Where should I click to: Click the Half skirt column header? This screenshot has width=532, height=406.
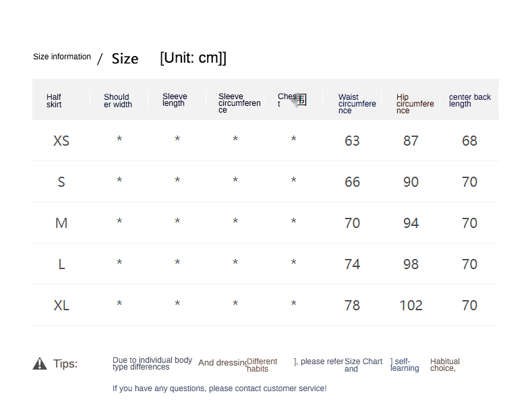(54, 100)
